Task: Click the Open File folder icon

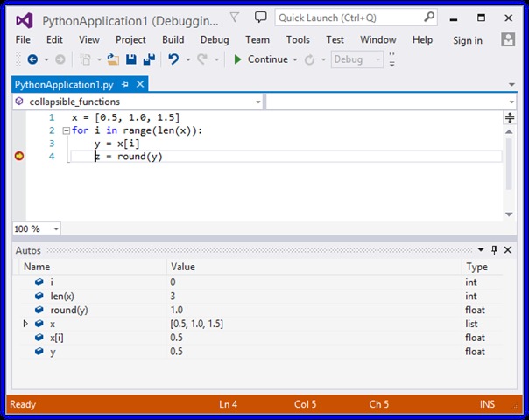Action: [x=113, y=59]
